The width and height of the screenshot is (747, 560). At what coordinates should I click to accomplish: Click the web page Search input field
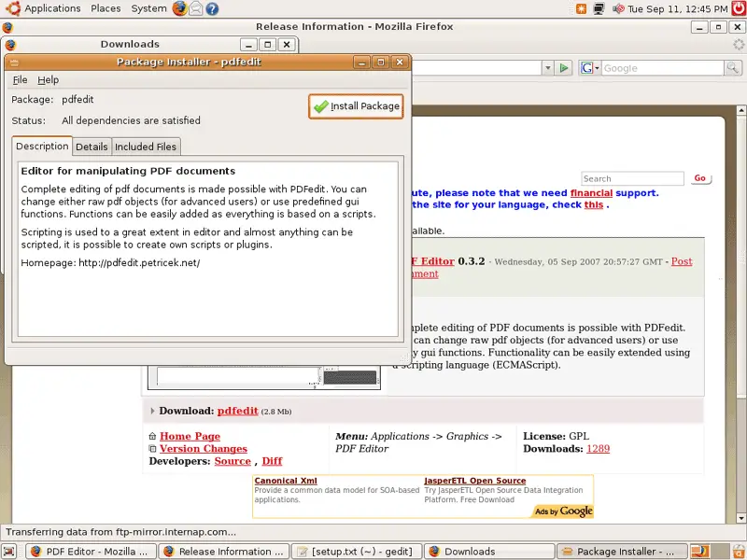click(633, 178)
